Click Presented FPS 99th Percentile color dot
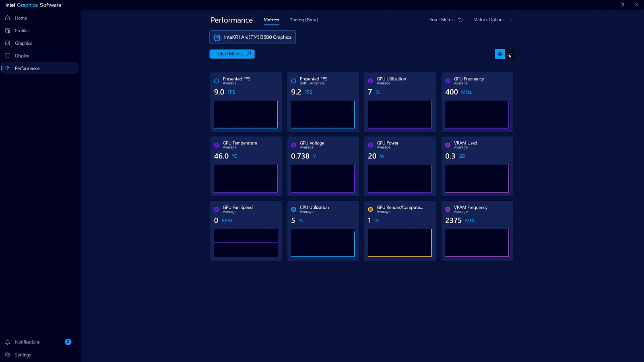 293,81
